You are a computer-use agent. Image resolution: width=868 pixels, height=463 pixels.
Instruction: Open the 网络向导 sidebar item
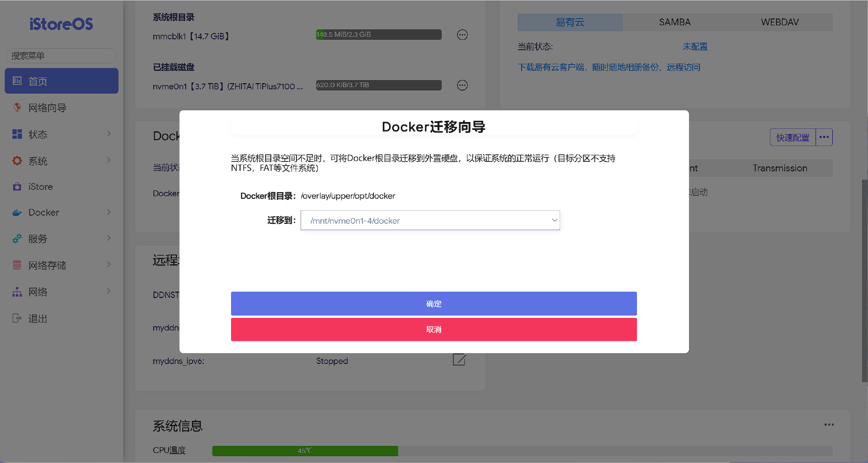click(47, 108)
